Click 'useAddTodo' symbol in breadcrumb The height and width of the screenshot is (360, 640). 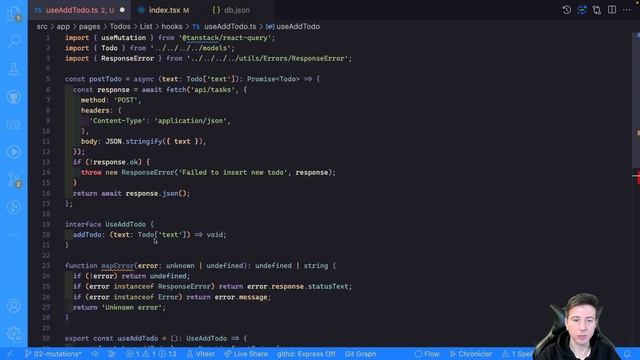coord(298,27)
